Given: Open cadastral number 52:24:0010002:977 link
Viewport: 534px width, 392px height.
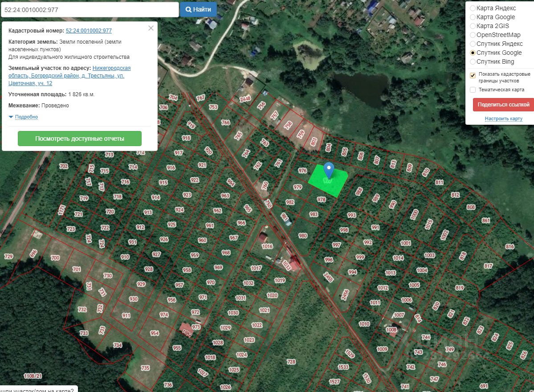Looking at the screenshot, I should (89, 31).
